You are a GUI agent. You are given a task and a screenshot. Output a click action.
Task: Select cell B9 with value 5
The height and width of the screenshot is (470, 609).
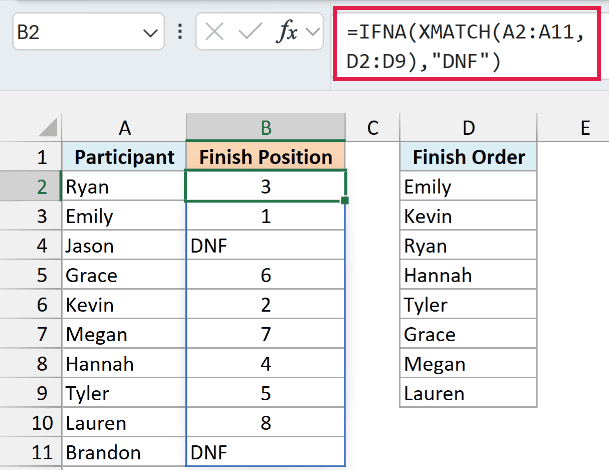click(266, 393)
